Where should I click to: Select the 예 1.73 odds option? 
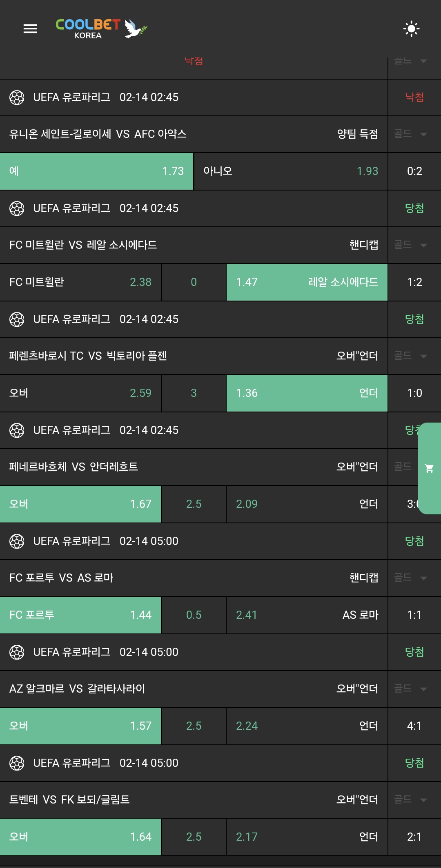pos(96,171)
